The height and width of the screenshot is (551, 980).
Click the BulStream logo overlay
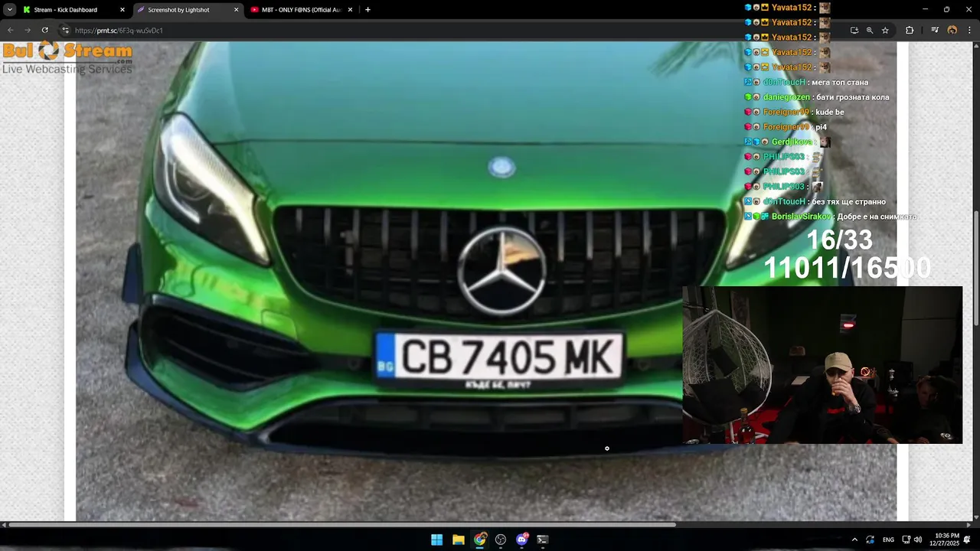pos(67,58)
